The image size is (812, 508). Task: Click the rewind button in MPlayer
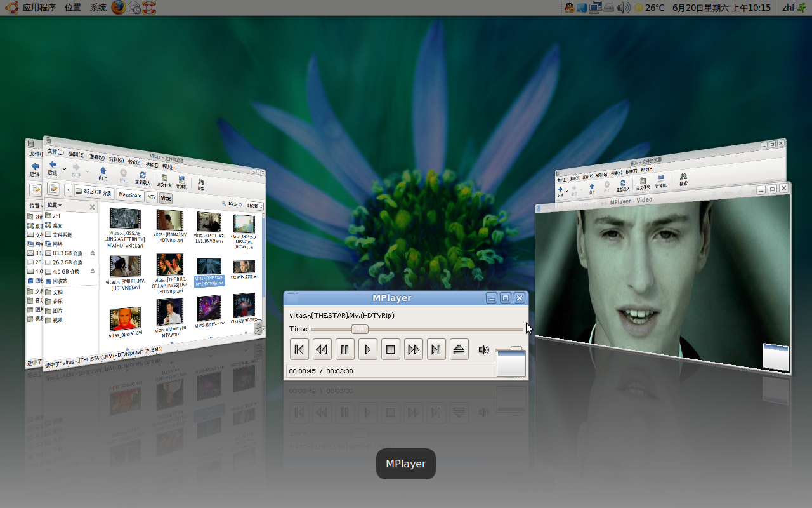322,349
